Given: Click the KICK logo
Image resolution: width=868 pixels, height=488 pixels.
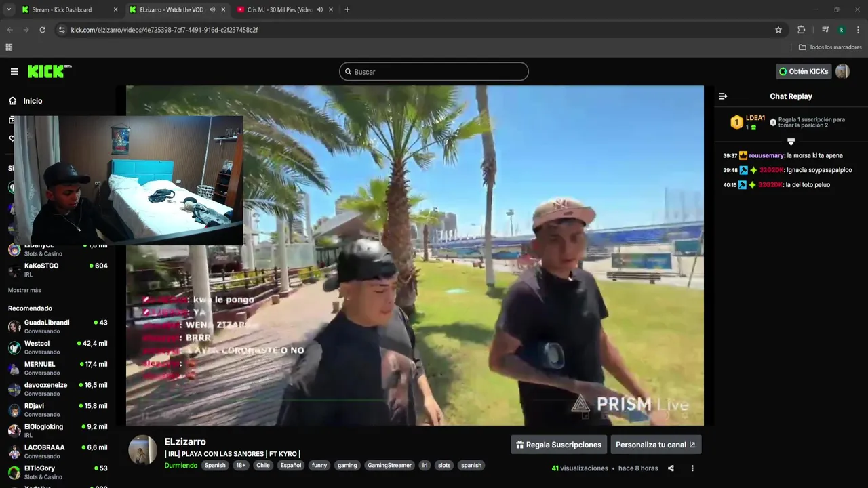Looking at the screenshot, I should [50, 71].
